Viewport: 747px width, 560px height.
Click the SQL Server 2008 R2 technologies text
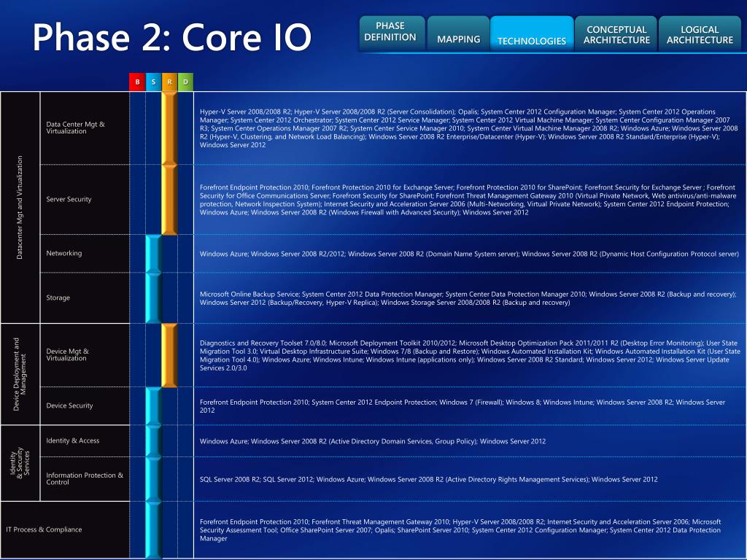428,480
